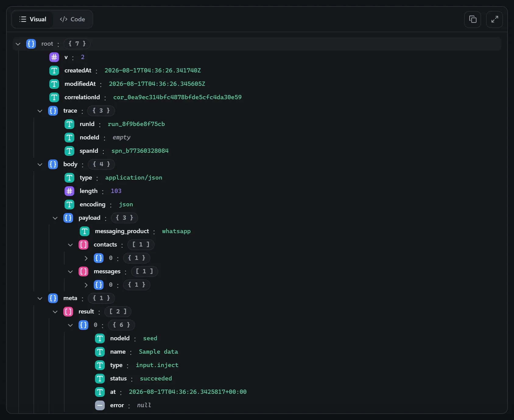This screenshot has height=420, width=514.
Task: Click the object icon beside meta
Action: pyautogui.click(x=53, y=298)
